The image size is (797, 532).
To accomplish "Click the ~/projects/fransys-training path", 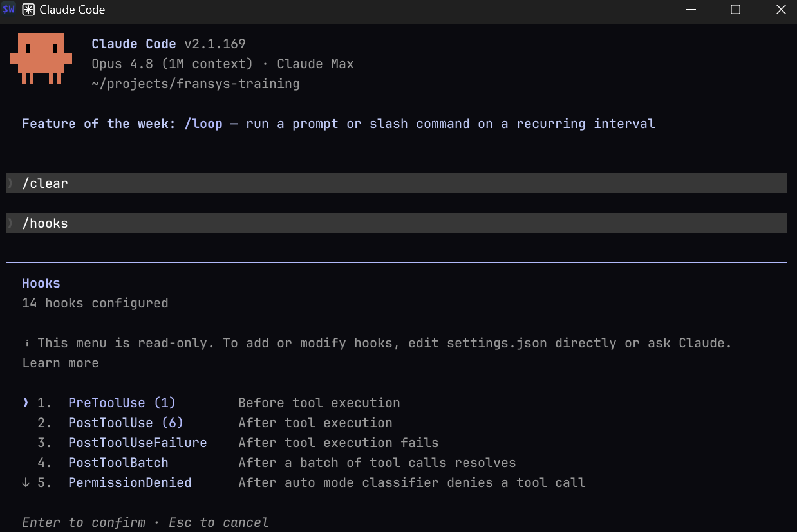I will 196,84.
